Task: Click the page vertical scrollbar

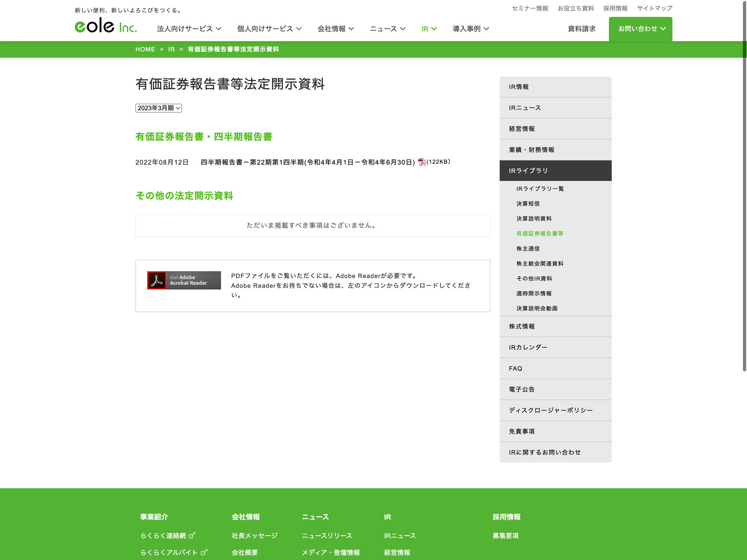Action: pyautogui.click(x=744, y=187)
